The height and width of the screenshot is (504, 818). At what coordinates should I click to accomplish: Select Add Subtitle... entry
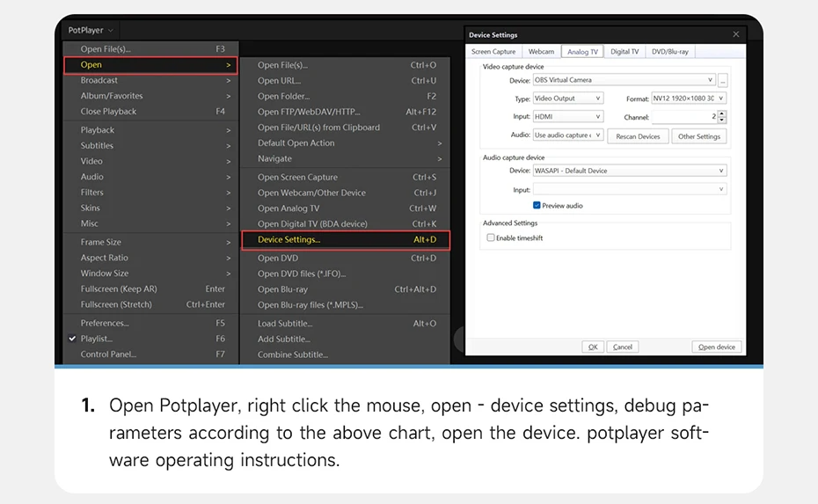346,340
